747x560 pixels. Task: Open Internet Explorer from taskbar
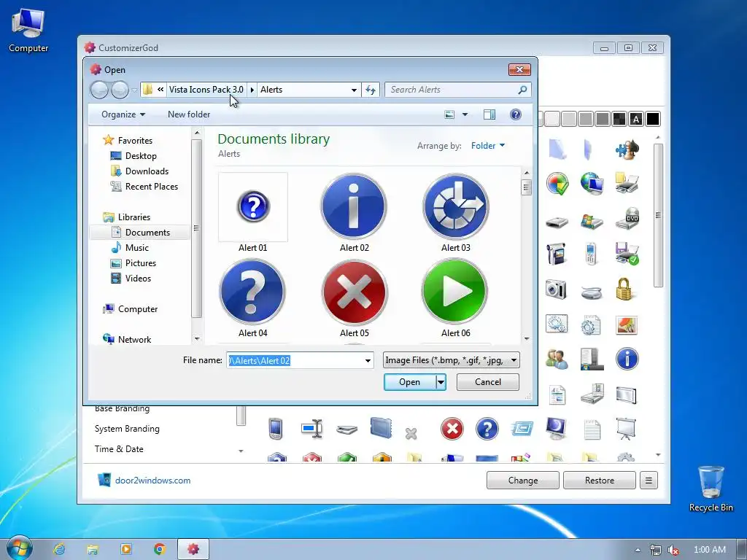point(59,549)
